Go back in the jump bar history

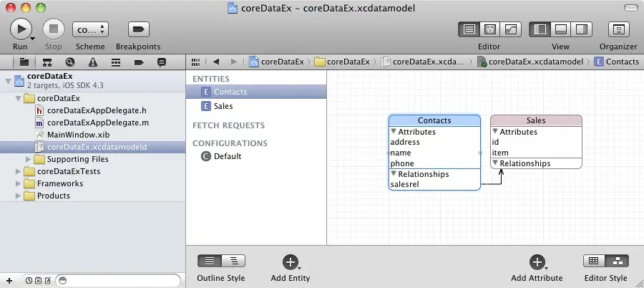[x=215, y=62]
